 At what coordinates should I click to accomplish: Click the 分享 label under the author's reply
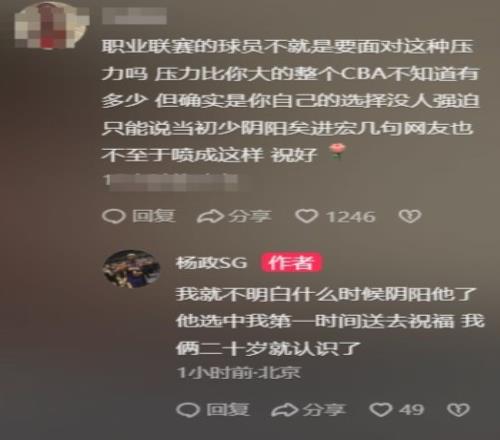[324, 410]
